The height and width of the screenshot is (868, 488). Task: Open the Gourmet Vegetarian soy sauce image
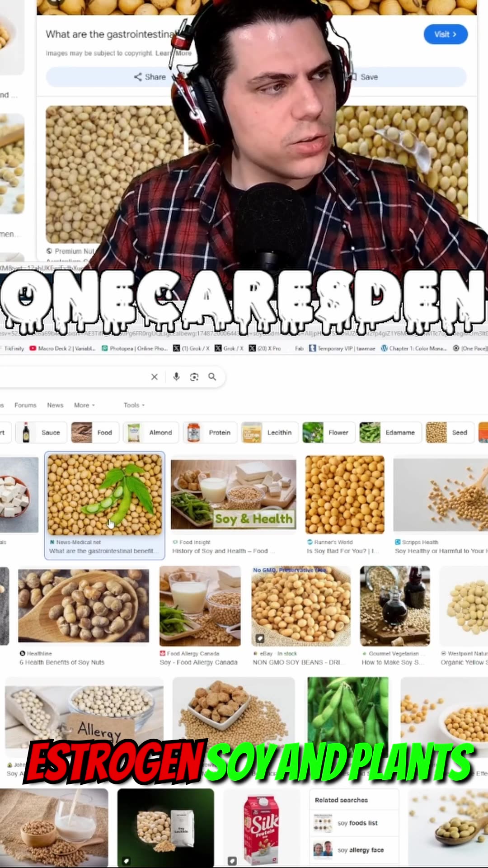pos(395,606)
